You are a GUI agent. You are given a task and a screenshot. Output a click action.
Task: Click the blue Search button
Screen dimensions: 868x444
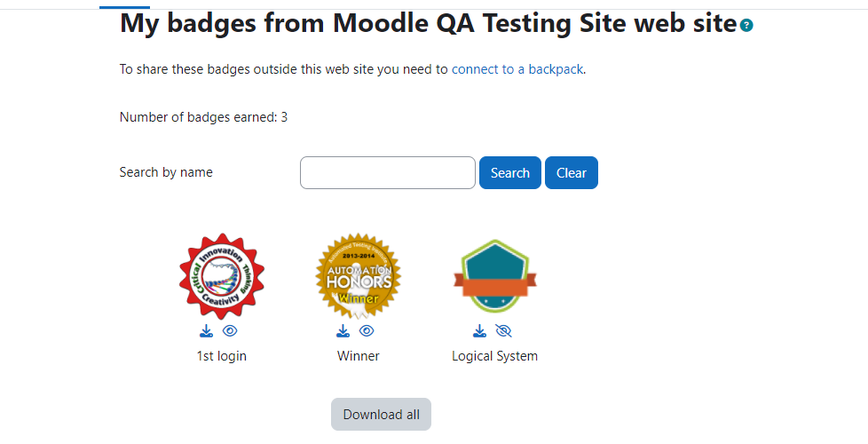(x=509, y=173)
